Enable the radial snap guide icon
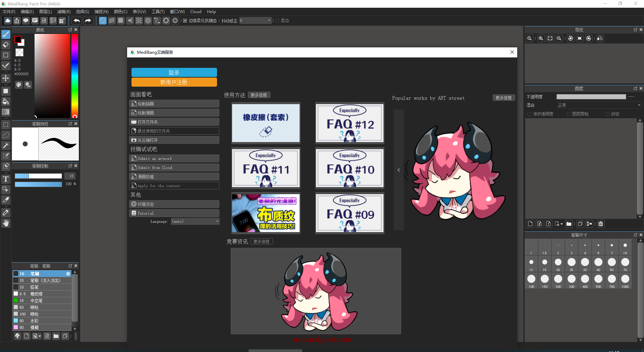 click(x=139, y=21)
